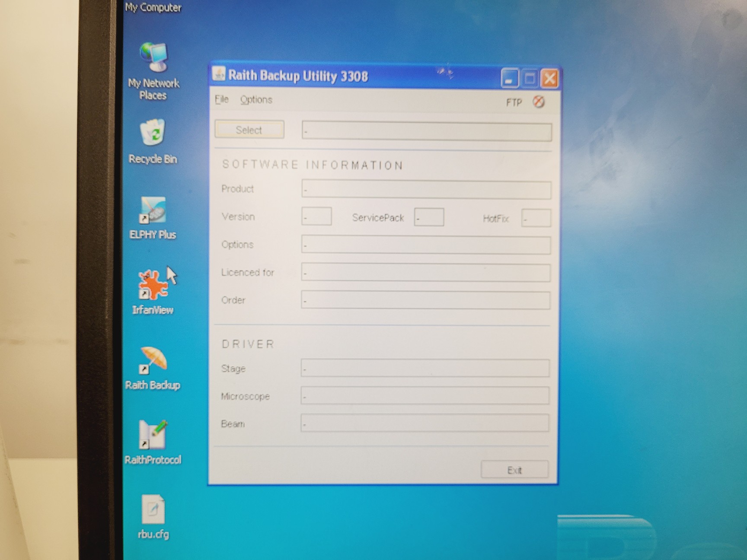Click the Select button
Viewport: 747px width, 560px height.
point(249,130)
